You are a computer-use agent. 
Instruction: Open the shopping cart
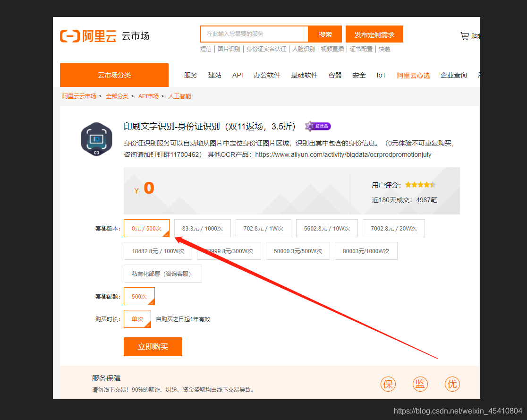[465, 36]
